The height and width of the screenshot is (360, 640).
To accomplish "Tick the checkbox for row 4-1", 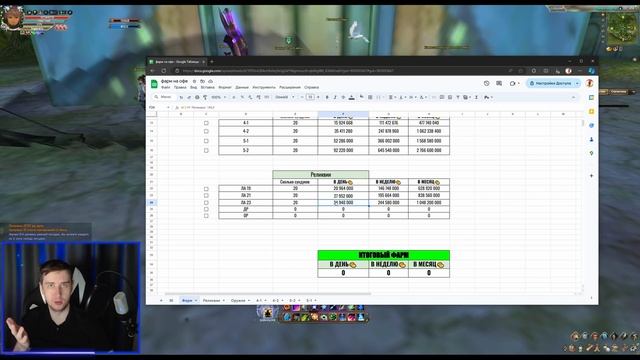I will (x=206, y=123).
